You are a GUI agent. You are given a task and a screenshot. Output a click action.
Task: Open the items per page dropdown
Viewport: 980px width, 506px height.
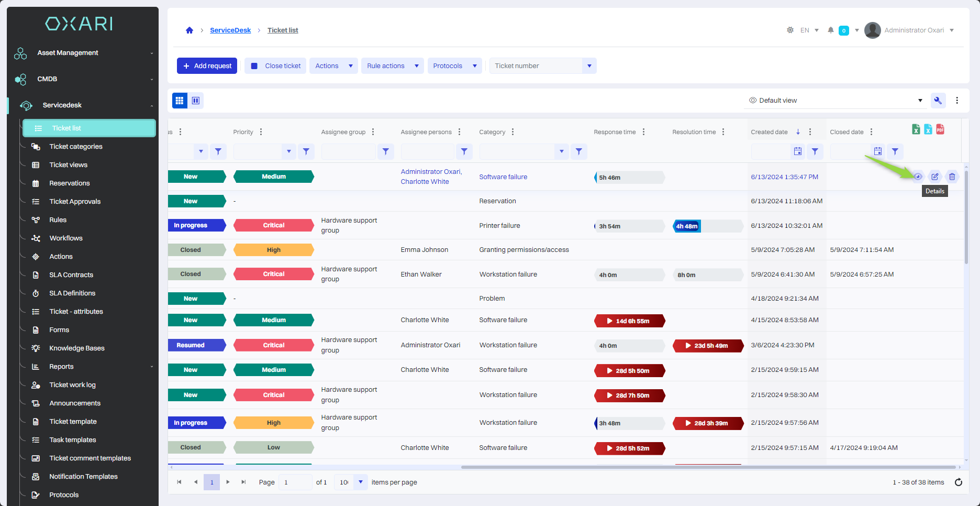click(x=360, y=482)
